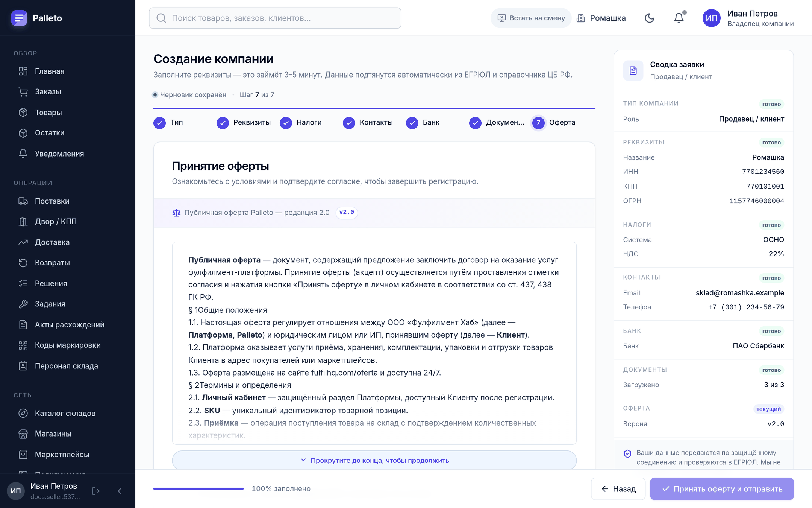Open Магазины store icon

click(23, 434)
